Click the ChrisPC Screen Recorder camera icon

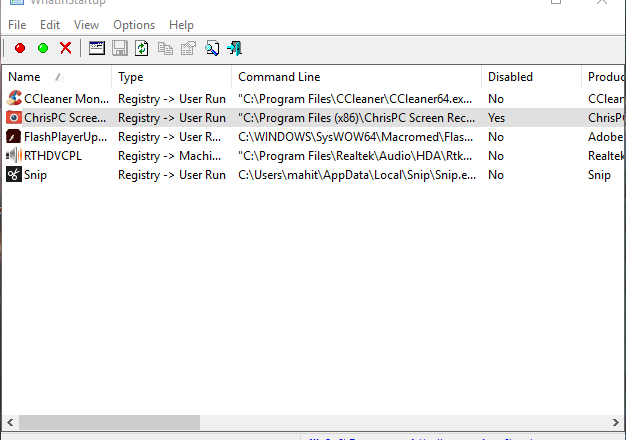pos(14,117)
